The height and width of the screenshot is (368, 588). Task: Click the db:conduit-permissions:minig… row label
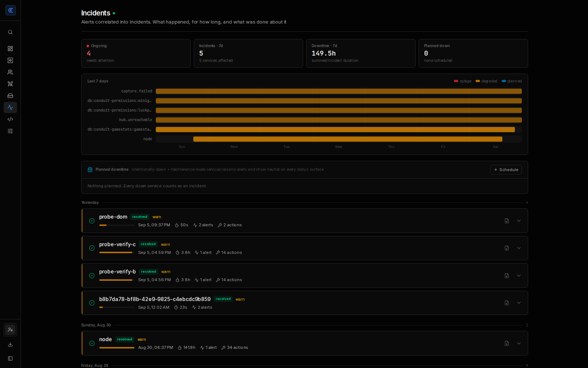(x=119, y=101)
